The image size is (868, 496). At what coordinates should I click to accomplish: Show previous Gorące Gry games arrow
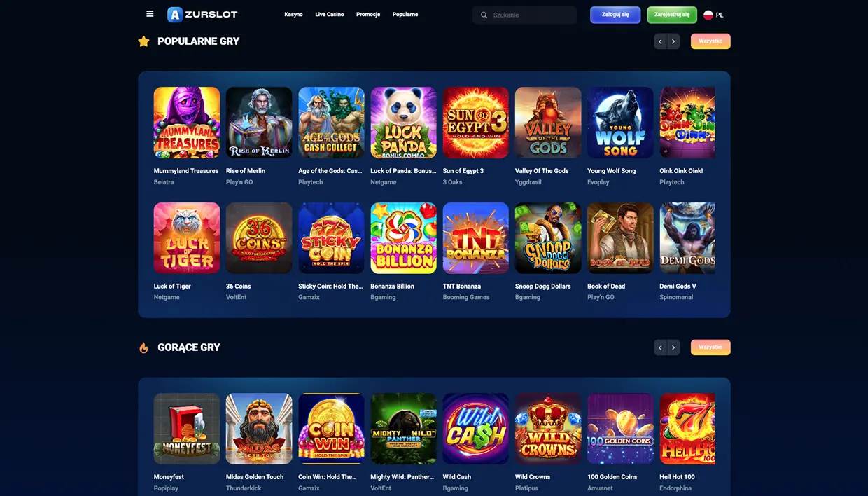click(x=660, y=347)
